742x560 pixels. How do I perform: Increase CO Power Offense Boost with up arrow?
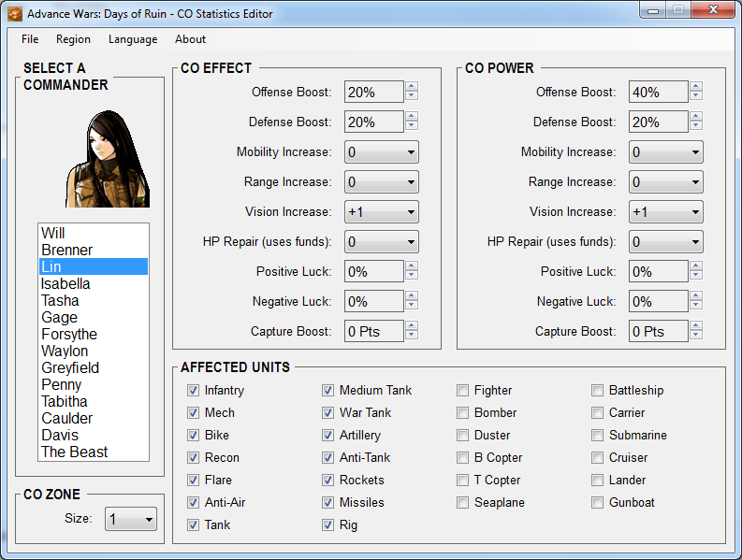pos(696,87)
